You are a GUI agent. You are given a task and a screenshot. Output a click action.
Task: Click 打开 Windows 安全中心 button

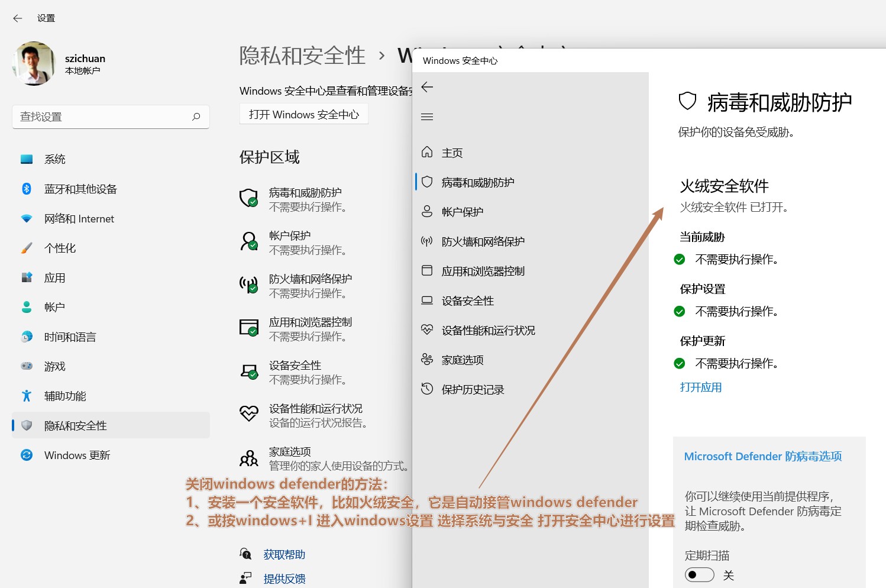304,114
